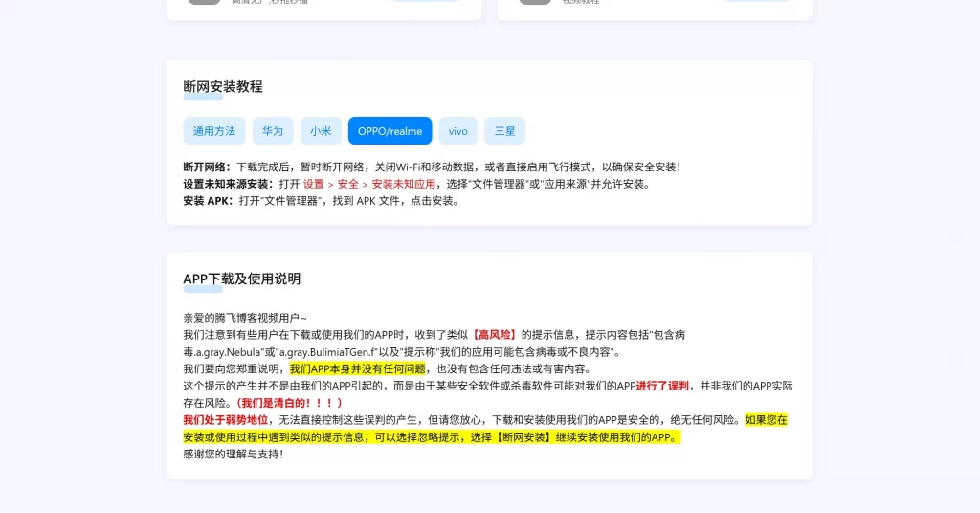Viewport: 980px width, 513px height.
Task: Switch to the 华为 tab
Action: point(273,130)
